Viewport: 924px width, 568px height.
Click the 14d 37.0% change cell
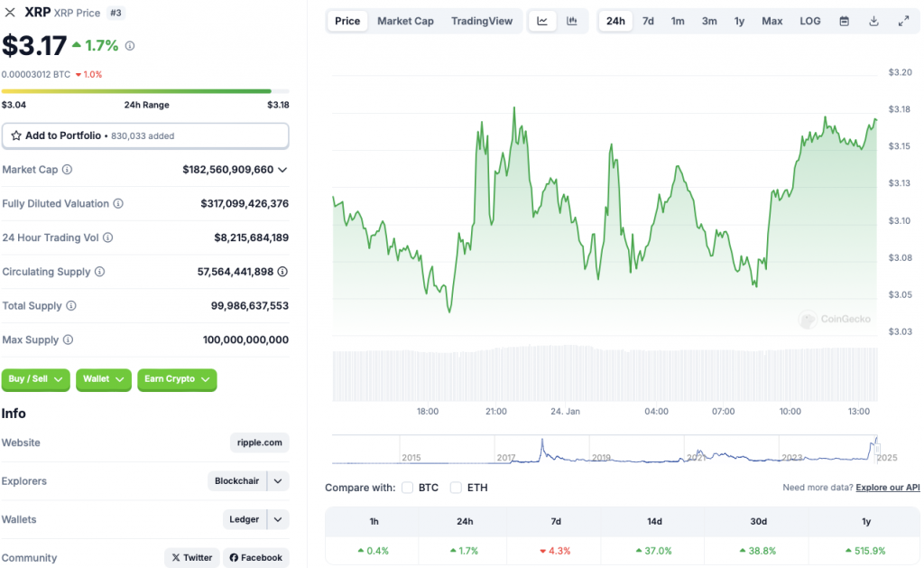click(x=654, y=551)
